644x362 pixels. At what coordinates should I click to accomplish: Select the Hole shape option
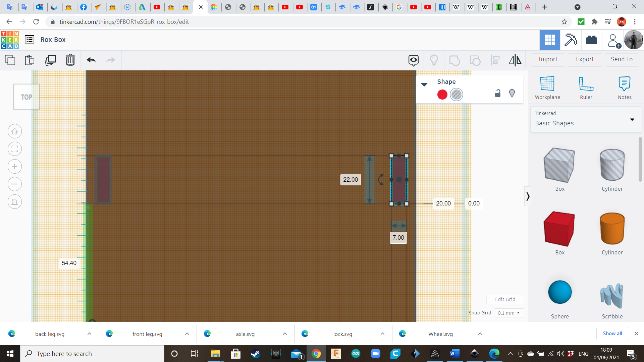tap(456, 95)
